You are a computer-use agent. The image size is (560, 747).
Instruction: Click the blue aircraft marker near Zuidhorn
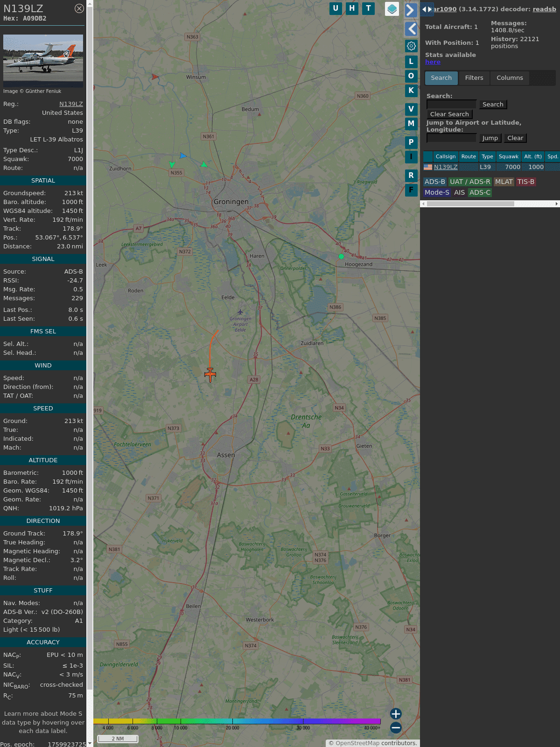183,155
